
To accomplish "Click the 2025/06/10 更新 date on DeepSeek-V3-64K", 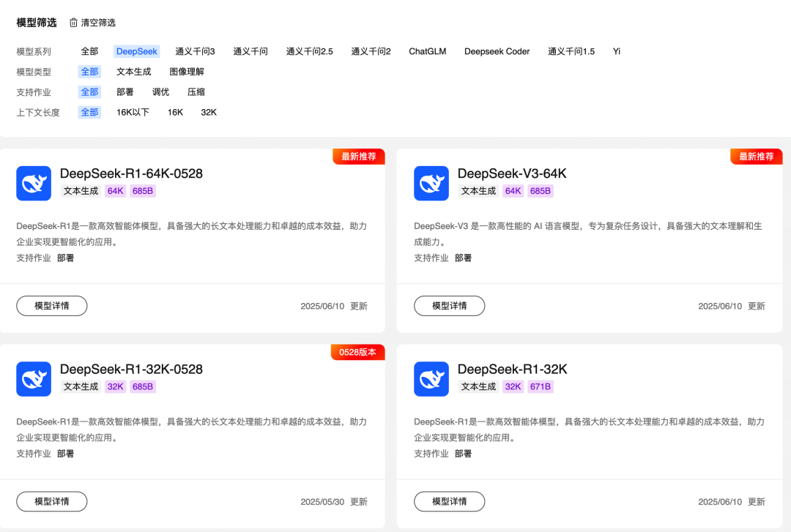I will tap(732, 306).
